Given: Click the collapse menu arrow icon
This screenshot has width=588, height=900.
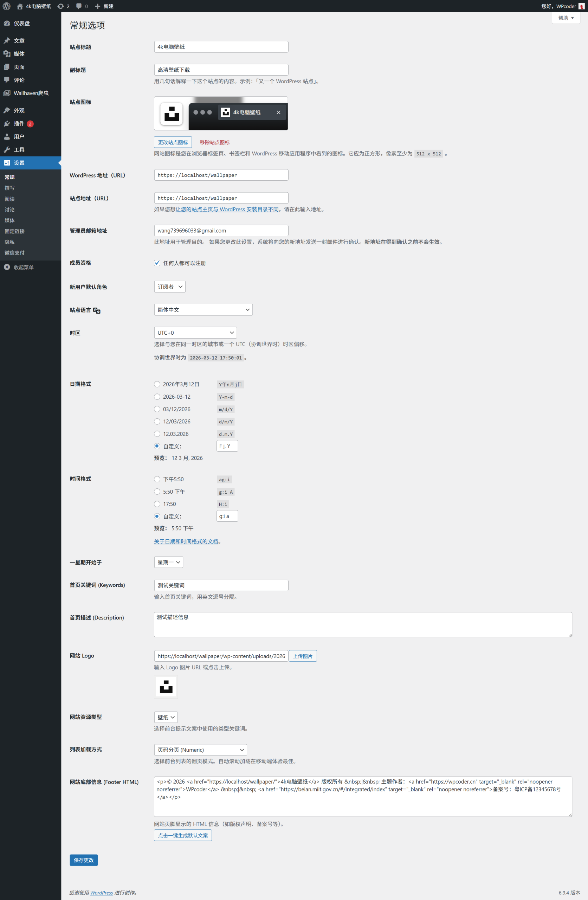Looking at the screenshot, I should pyautogui.click(x=7, y=267).
